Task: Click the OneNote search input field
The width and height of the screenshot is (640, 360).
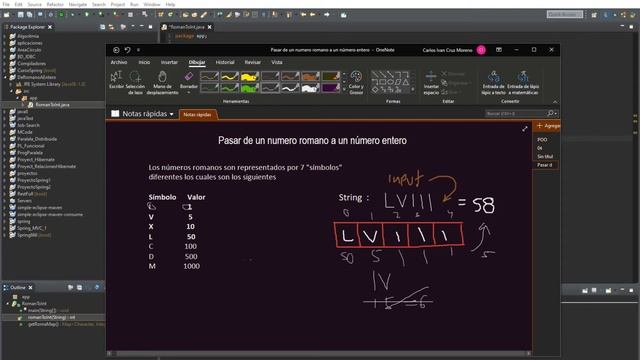Action: [x=516, y=113]
